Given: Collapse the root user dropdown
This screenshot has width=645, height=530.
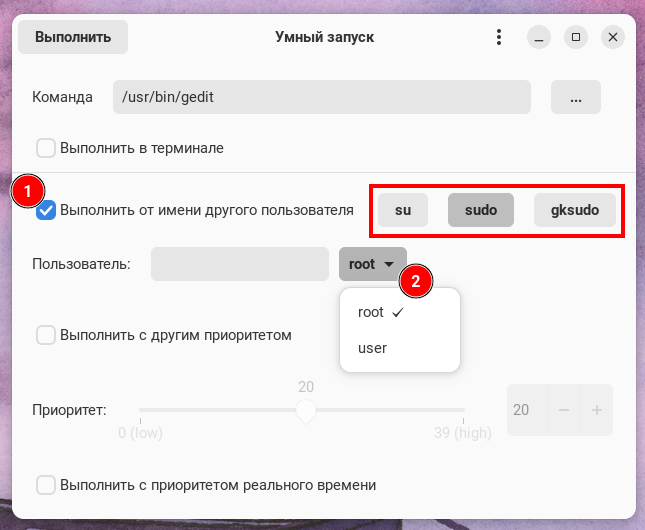Looking at the screenshot, I should click(373, 264).
